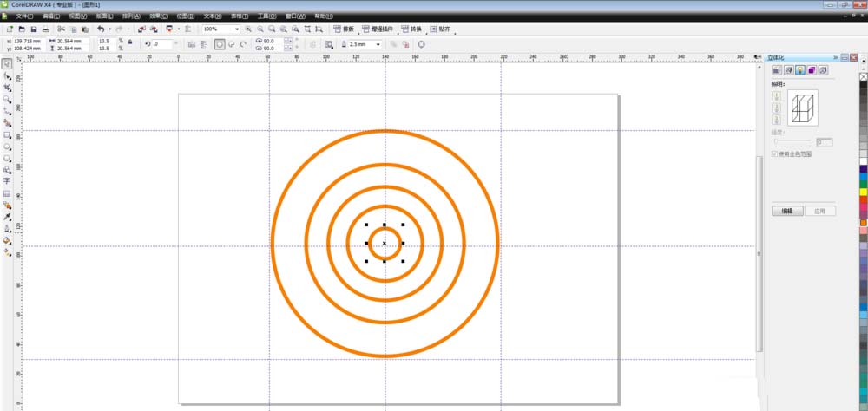Click the 编辑 button in docker
The width and height of the screenshot is (868, 411).
pyautogui.click(x=786, y=211)
